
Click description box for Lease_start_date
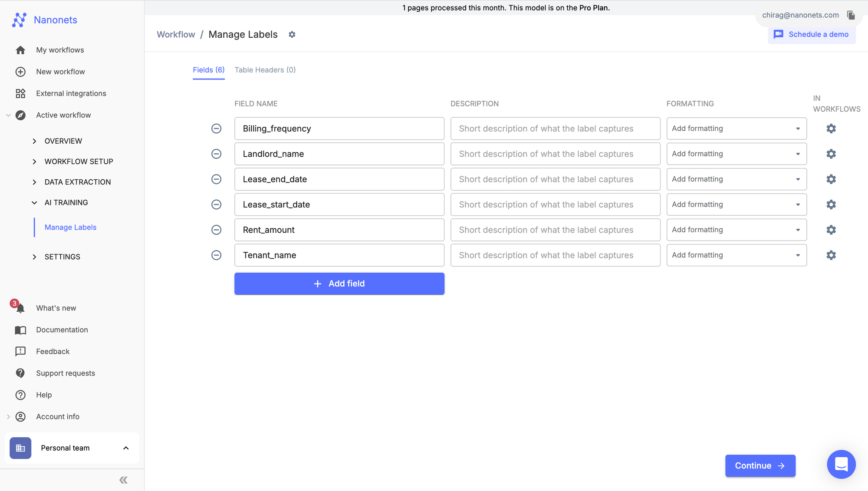click(555, 205)
